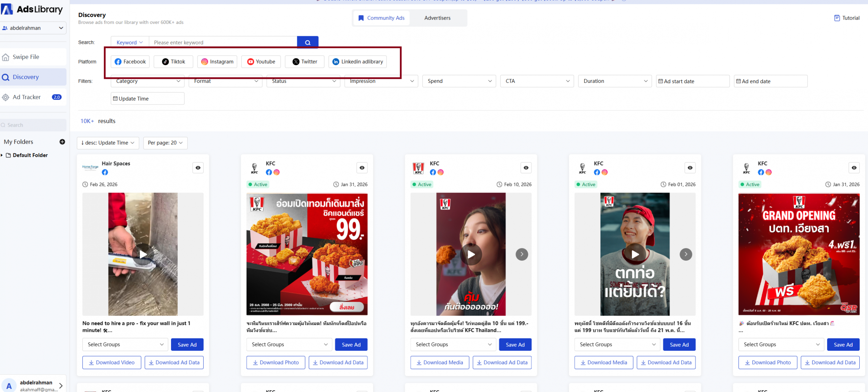Click the Tutorial icon link
Screen dimensions: 868x392
847,18
